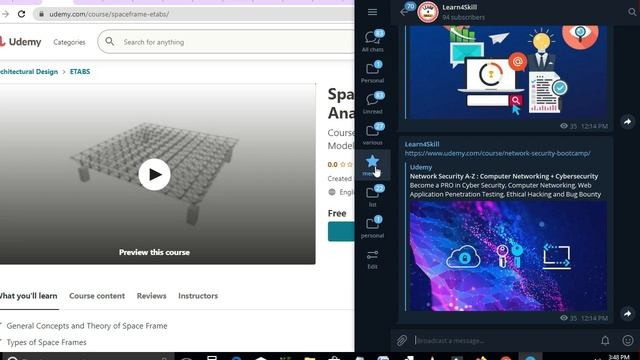The width and height of the screenshot is (640, 360).
Task: Open the network security post image
Action: pyautogui.click(x=508, y=256)
